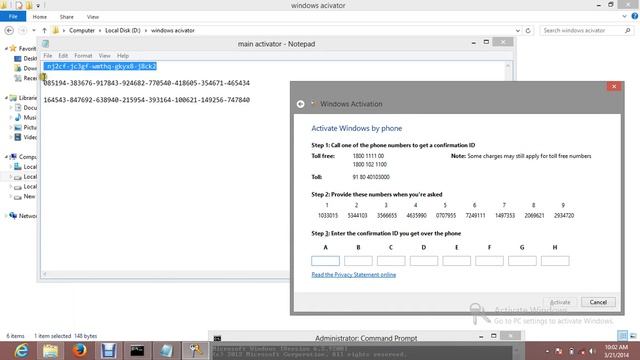Click the volume icon in system tray

(x=592, y=351)
